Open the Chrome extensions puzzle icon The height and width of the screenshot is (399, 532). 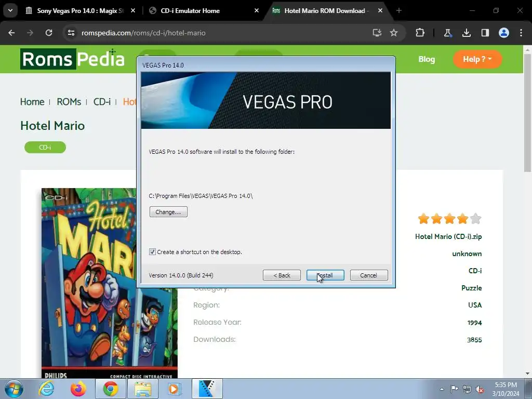pyautogui.click(x=420, y=33)
